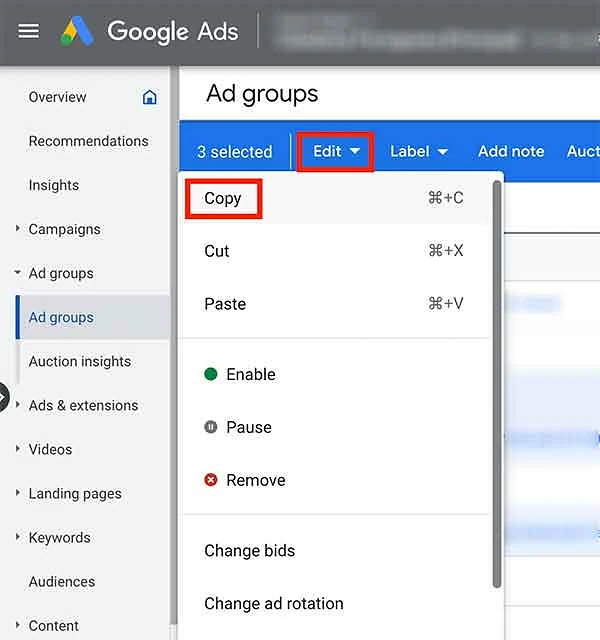The width and height of the screenshot is (600, 640).
Task: Click the Edit menu vertical scrollbar
Action: point(497,384)
